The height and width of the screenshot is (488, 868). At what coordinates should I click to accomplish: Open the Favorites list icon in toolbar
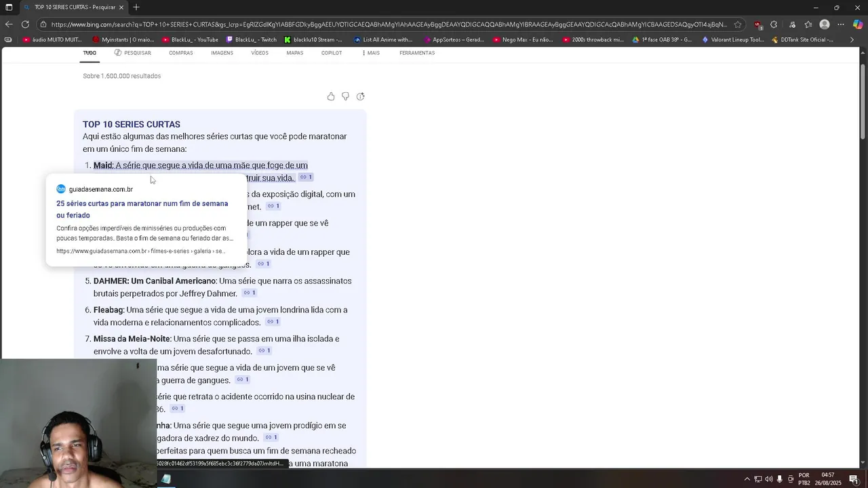pyautogui.click(x=808, y=24)
